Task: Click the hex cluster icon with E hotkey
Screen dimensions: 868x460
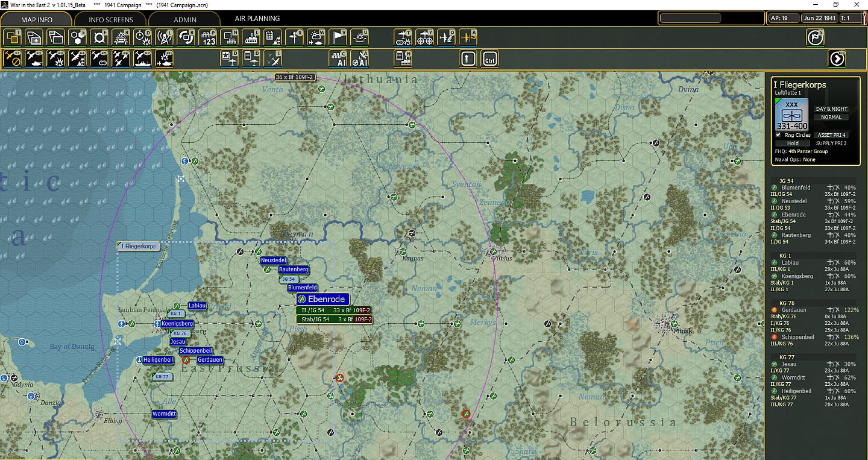Action: 77,37
